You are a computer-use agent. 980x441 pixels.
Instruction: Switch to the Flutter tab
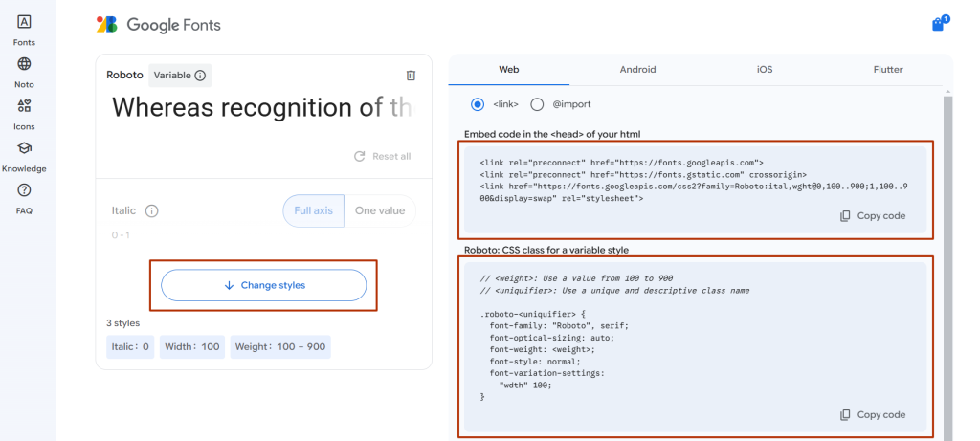(887, 69)
